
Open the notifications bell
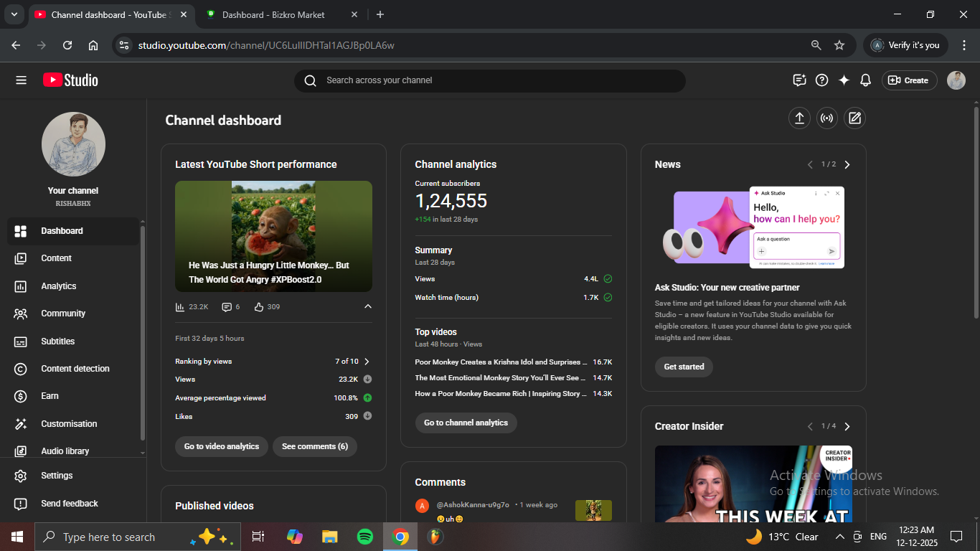coord(865,80)
